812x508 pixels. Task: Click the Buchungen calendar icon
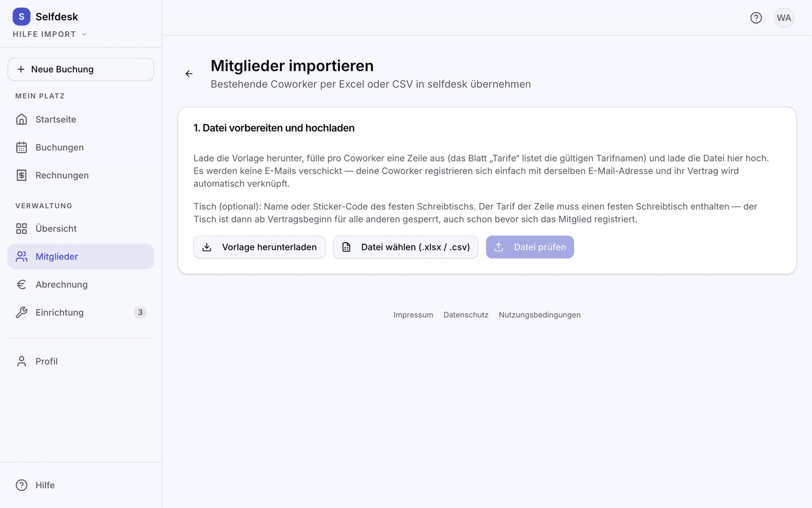click(x=21, y=147)
